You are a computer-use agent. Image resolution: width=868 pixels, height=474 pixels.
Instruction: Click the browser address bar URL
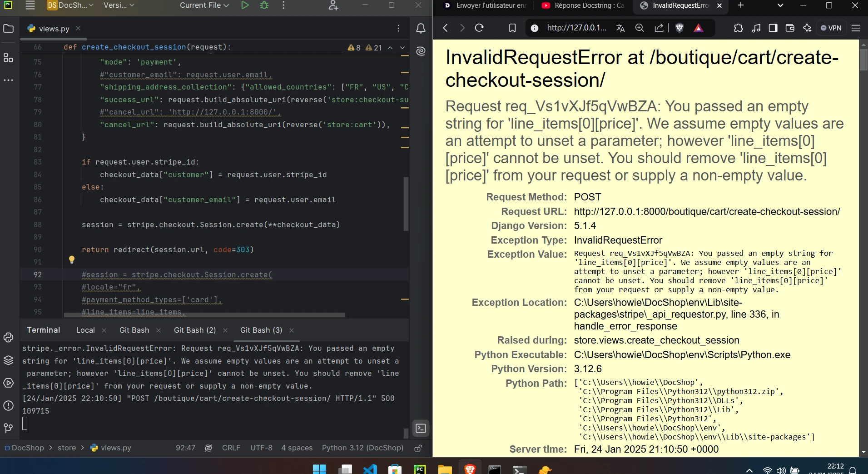coord(576,28)
